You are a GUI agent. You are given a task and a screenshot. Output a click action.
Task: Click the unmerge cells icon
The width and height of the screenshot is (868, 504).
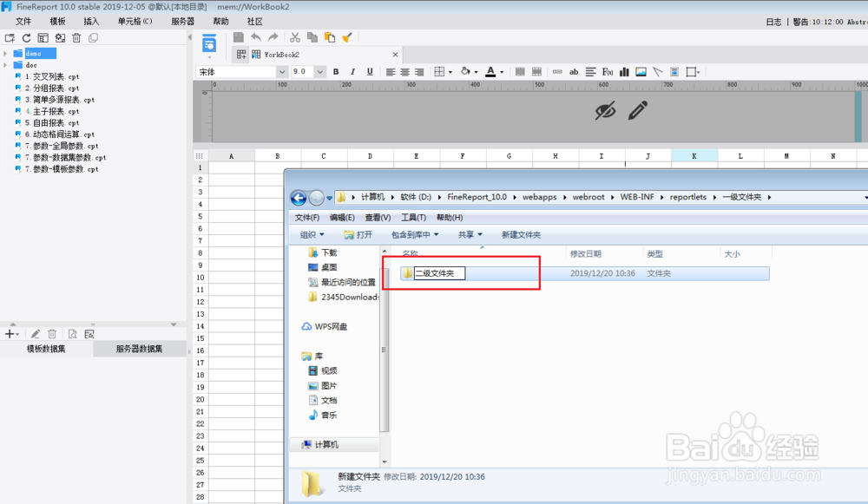[x=537, y=72]
